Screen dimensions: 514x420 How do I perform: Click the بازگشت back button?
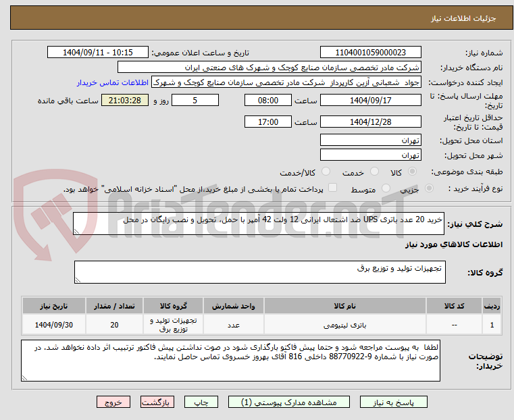[x=157, y=402]
